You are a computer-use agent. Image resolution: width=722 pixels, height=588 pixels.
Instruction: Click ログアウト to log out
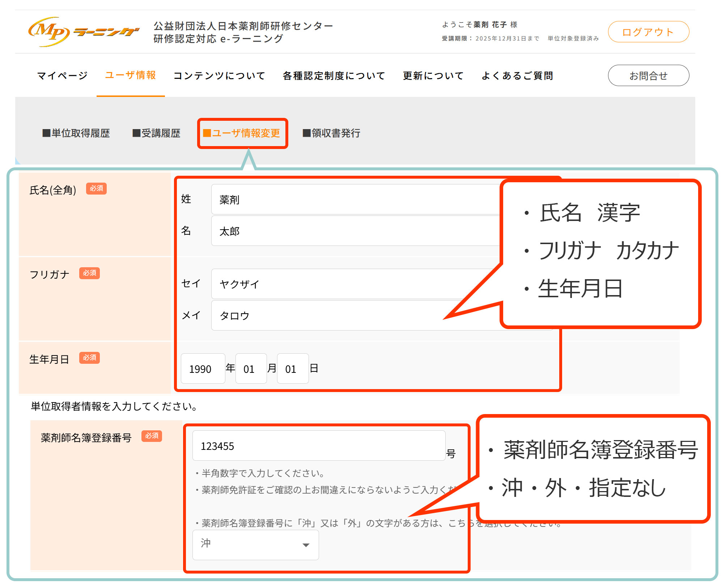coord(648,32)
